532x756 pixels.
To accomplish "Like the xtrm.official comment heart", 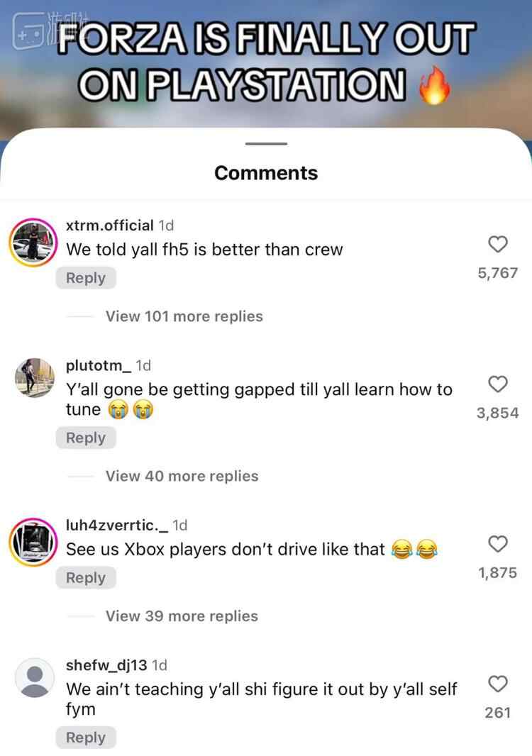I will click(498, 244).
